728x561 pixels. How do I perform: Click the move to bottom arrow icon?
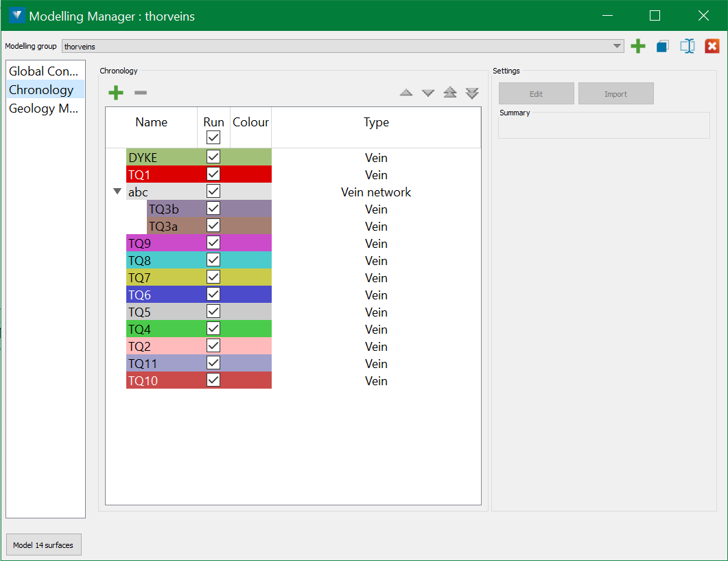point(472,93)
